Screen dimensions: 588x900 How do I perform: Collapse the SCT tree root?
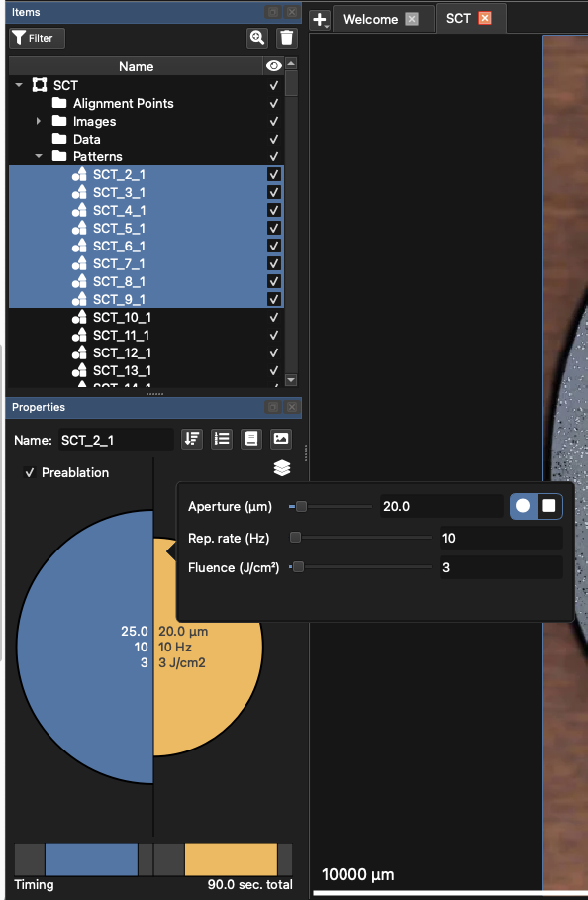coord(19,85)
